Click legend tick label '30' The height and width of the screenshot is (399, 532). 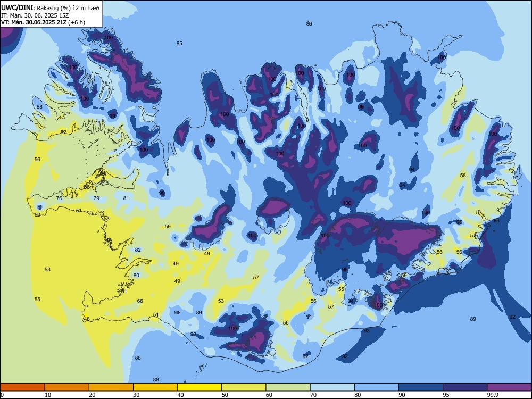click(136, 395)
